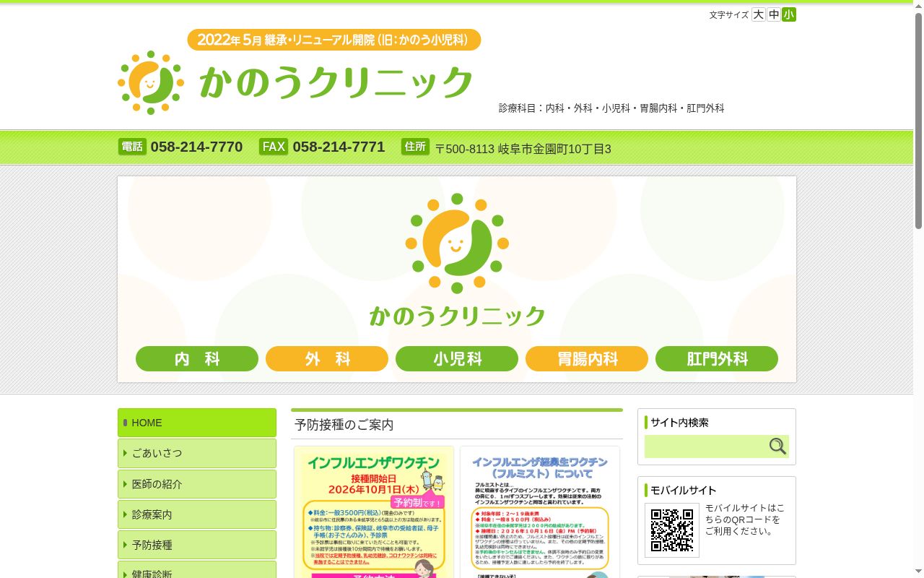
Task: Click the モバイルサイト heading
Action: click(x=684, y=490)
